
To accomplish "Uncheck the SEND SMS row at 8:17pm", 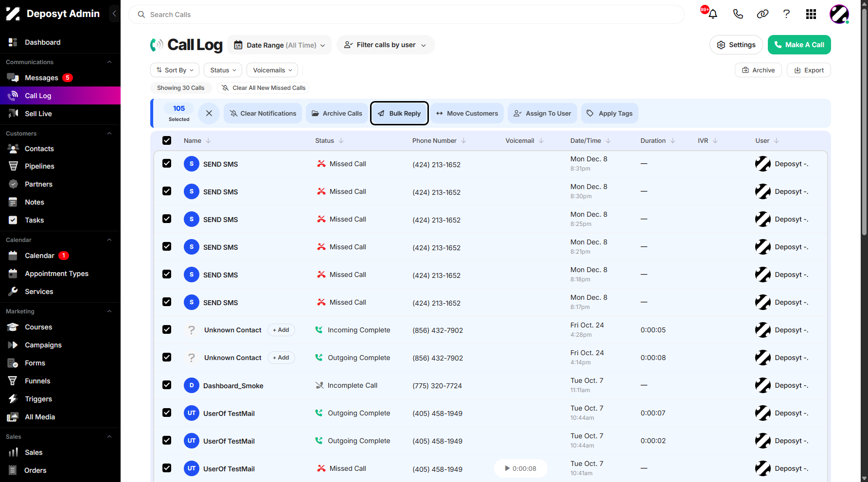I will (x=167, y=302).
